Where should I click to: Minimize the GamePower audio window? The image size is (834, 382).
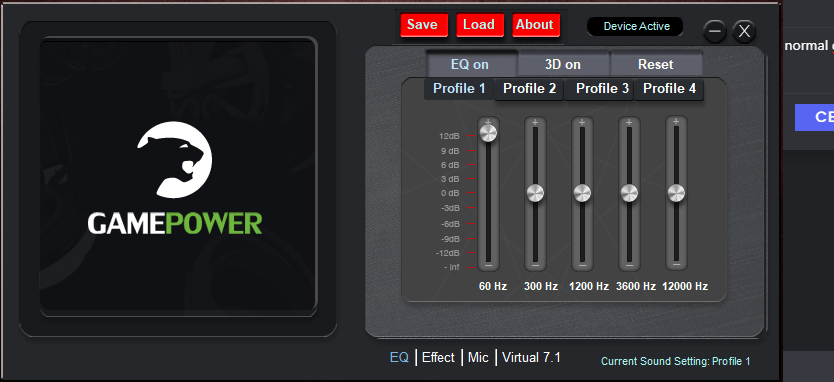pos(715,31)
